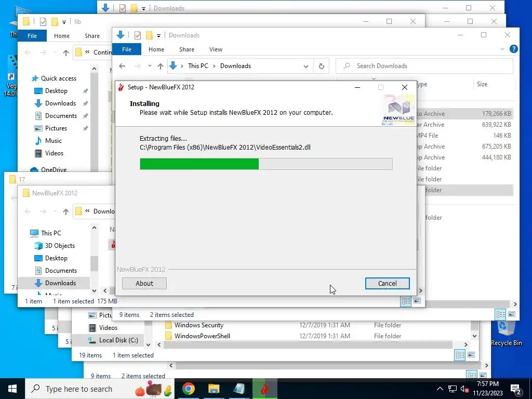Open Videos in lib window sidebar
The image size is (532, 399).
click(x=54, y=153)
